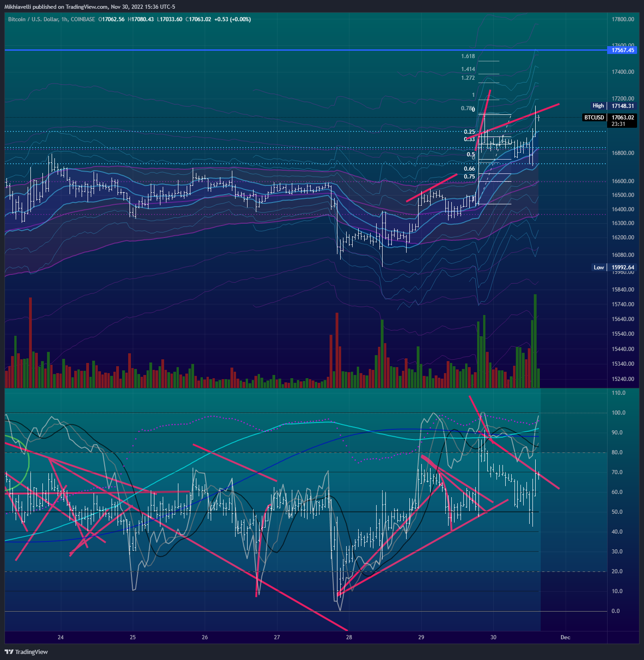The width and height of the screenshot is (644, 660).
Task: Click the open value O17062.56
Action: tap(112, 19)
